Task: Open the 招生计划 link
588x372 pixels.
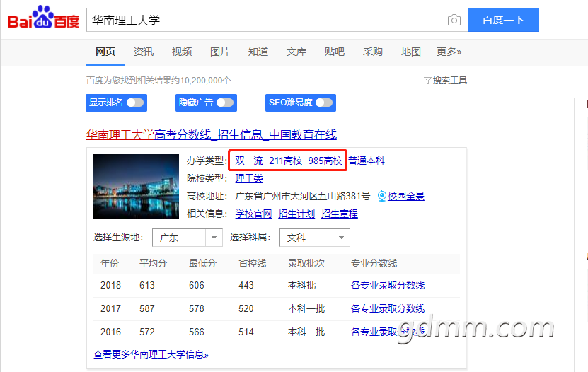Action: [x=296, y=214]
